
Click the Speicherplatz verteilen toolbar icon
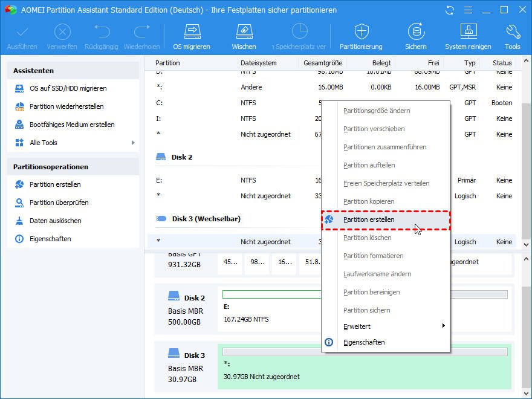coord(300,32)
